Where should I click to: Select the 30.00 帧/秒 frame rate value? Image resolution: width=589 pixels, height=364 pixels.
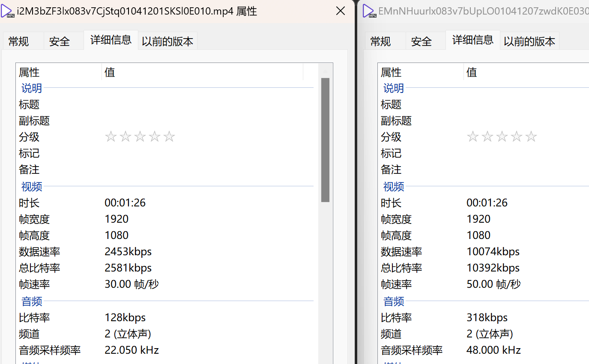click(x=132, y=284)
